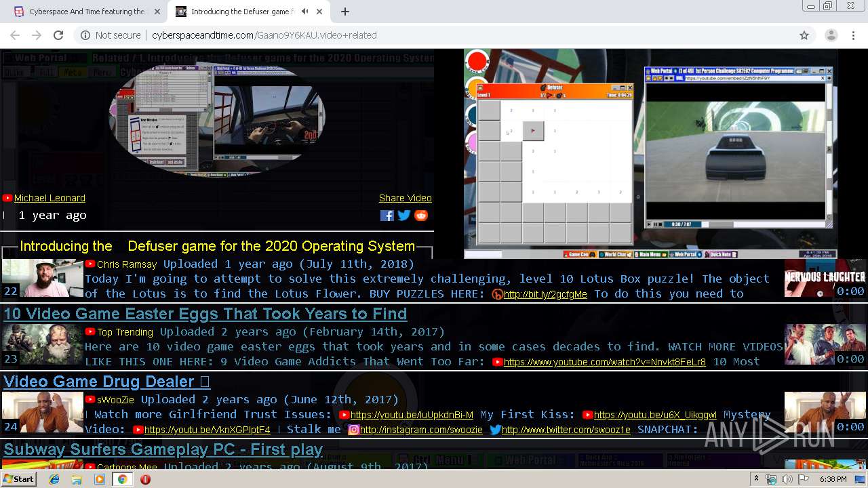868x488 pixels.
Task: Click the browser forward arrow
Action: (37, 35)
